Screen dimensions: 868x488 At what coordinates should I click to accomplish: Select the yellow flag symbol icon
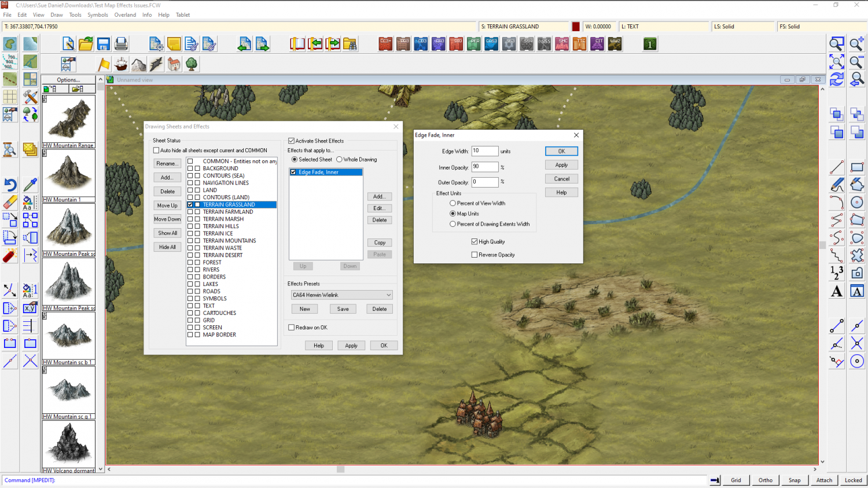(x=104, y=64)
